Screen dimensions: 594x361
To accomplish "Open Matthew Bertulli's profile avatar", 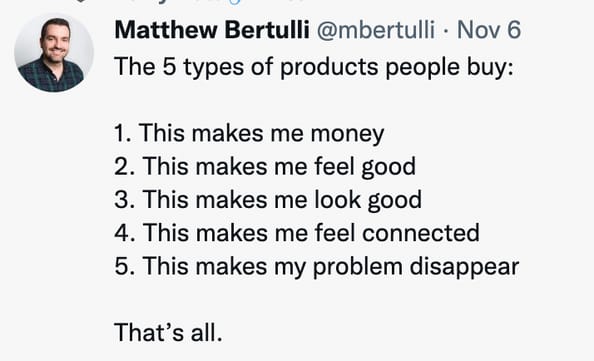I will (x=54, y=53).
